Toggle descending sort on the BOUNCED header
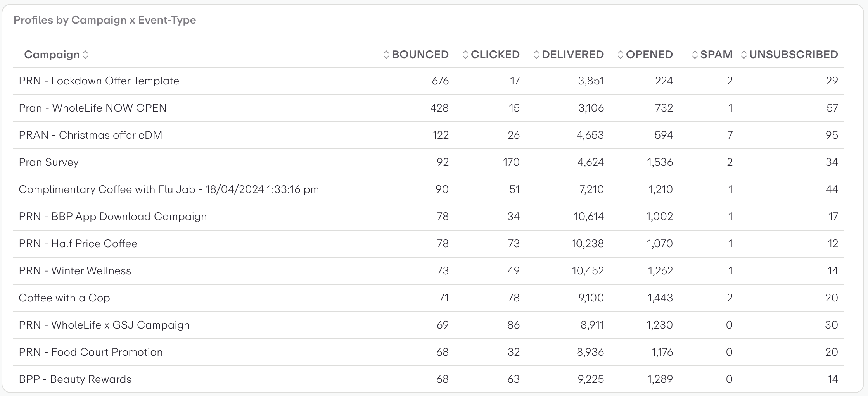This screenshot has height=396, width=868. (x=386, y=55)
